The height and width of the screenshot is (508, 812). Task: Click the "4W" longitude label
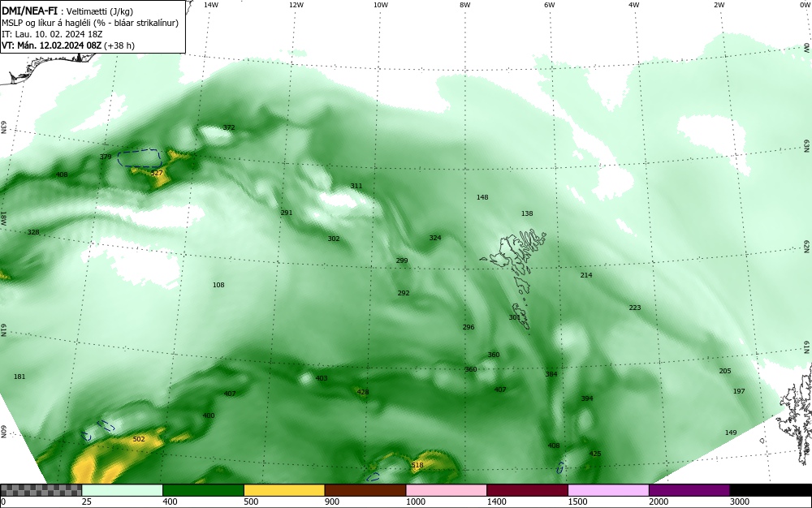tap(634, 5)
